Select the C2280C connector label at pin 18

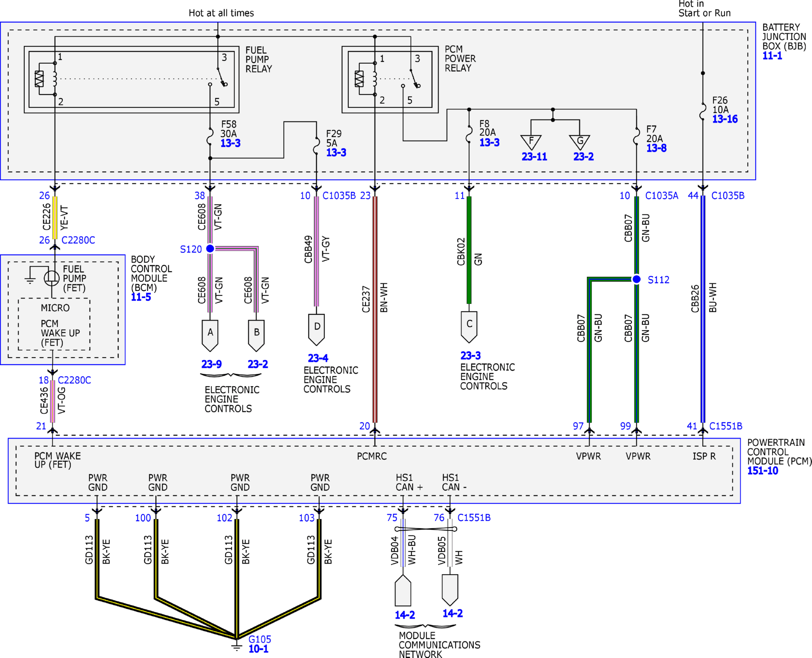pyautogui.click(x=74, y=380)
